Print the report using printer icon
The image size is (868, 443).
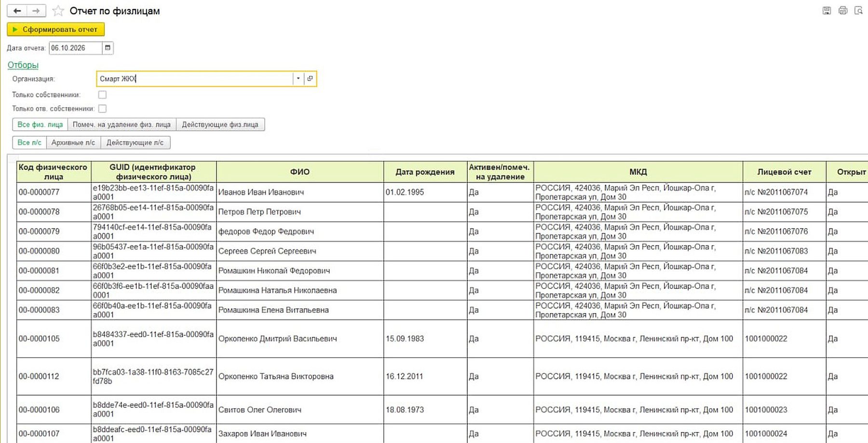(842, 11)
